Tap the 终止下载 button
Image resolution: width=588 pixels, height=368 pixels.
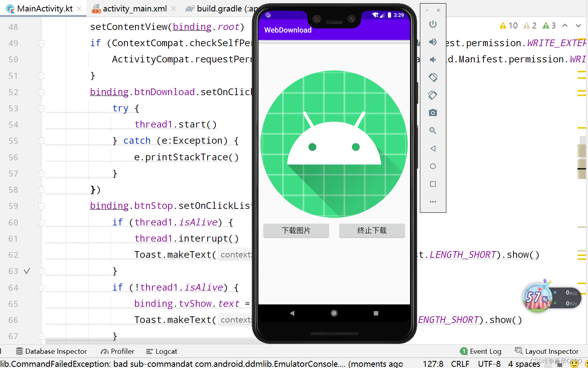(x=372, y=231)
